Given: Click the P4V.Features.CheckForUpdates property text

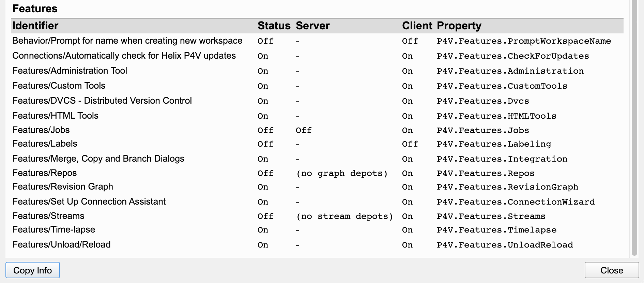Looking at the screenshot, I should (x=512, y=56).
